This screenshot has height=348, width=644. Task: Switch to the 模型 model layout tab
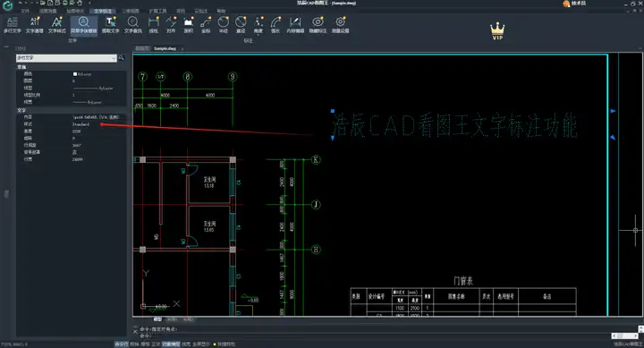(x=157, y=318)
